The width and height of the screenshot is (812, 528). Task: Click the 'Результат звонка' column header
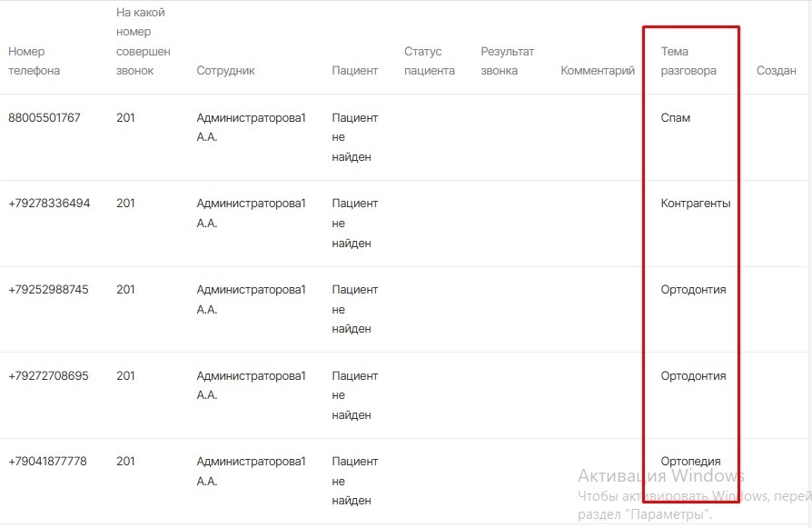(508, 61)
